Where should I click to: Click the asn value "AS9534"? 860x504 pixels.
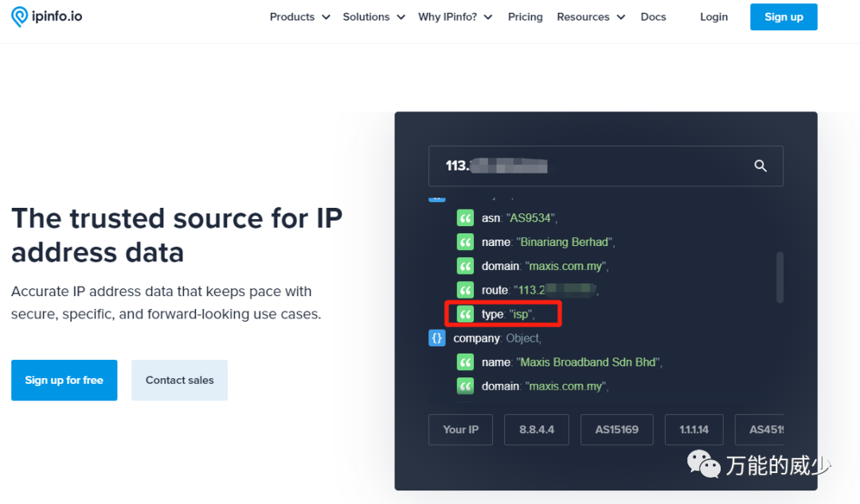pyautogui.click(x=531, y=218)
